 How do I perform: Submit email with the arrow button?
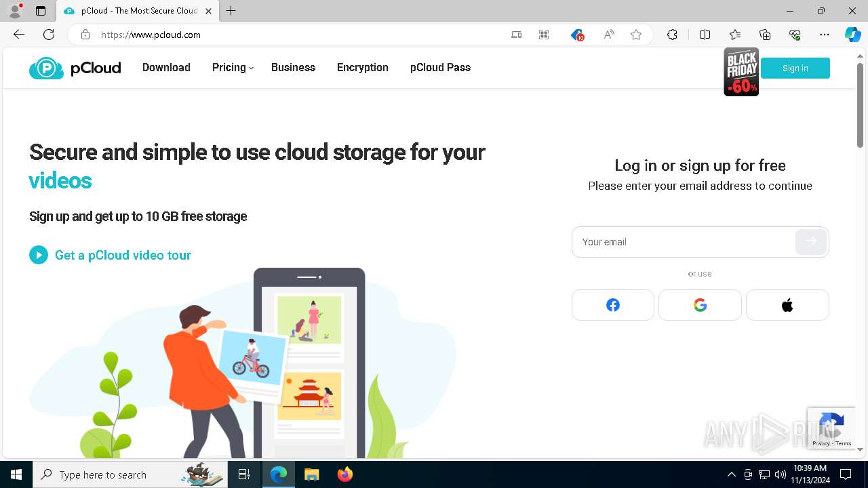pos(811,241)
